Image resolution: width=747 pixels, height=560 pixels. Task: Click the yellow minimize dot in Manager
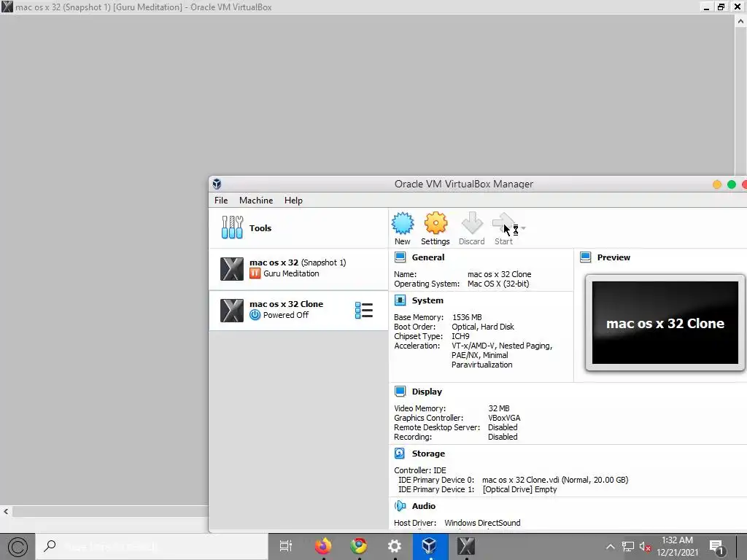(717, 184)
